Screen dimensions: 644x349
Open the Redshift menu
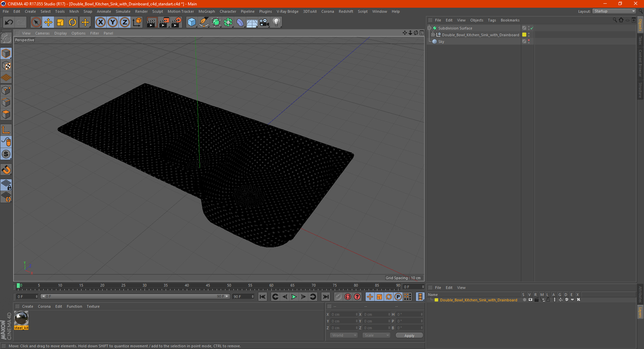coord(346,11)
